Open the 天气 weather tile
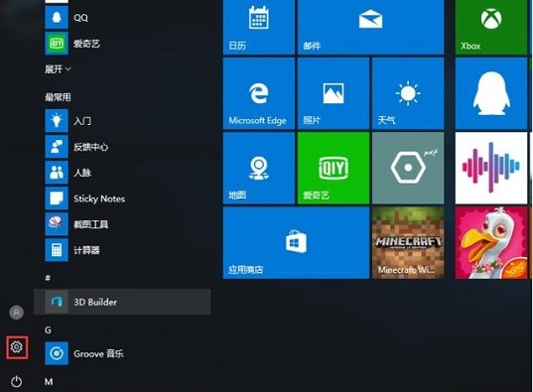 coord(408,93)
